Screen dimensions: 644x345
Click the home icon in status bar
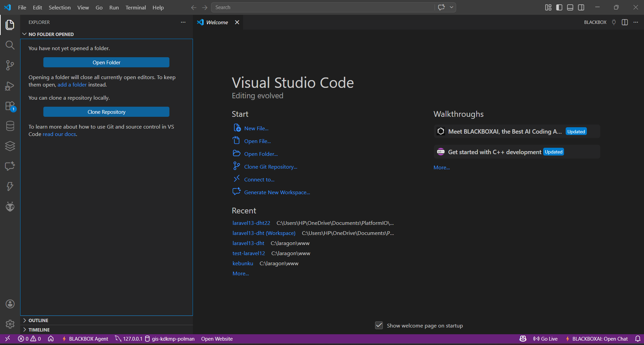click(51, 339)
